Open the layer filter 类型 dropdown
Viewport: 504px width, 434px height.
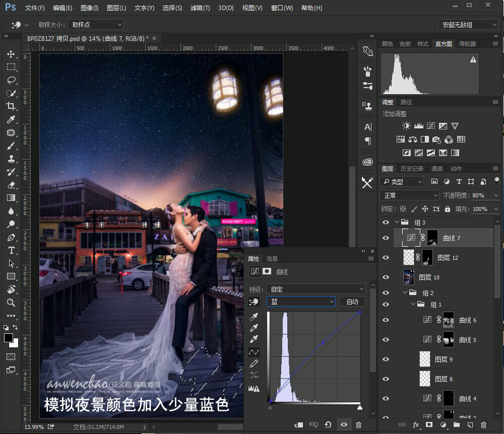pyautogui.click(x=402, y=182)
